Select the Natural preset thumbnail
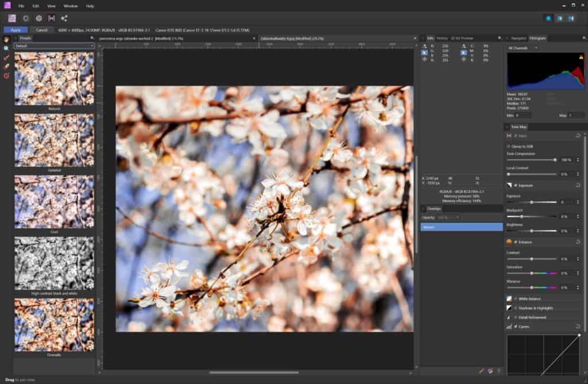The width and height of the screenshot is (588, 384). tap(55, 77)
